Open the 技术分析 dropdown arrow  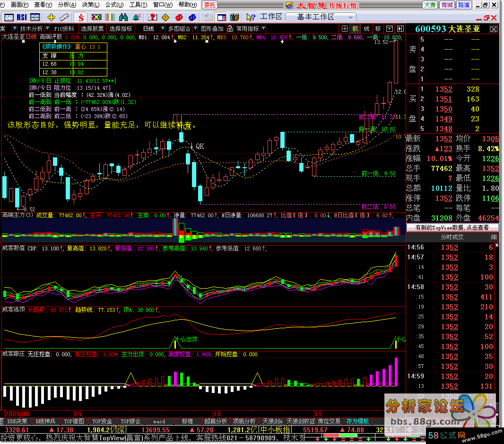(x=47, y=29)
